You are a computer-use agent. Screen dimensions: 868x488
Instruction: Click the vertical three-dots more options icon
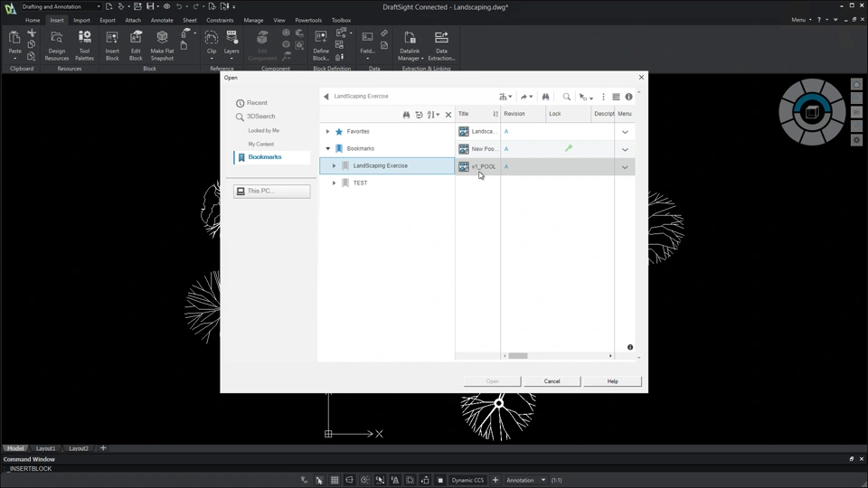[x=603, y=97]
